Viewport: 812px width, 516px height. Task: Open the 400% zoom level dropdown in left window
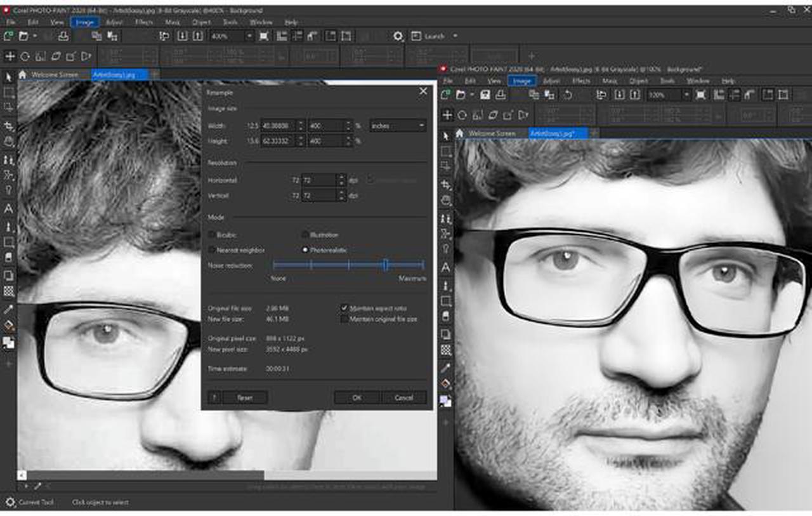249,36
